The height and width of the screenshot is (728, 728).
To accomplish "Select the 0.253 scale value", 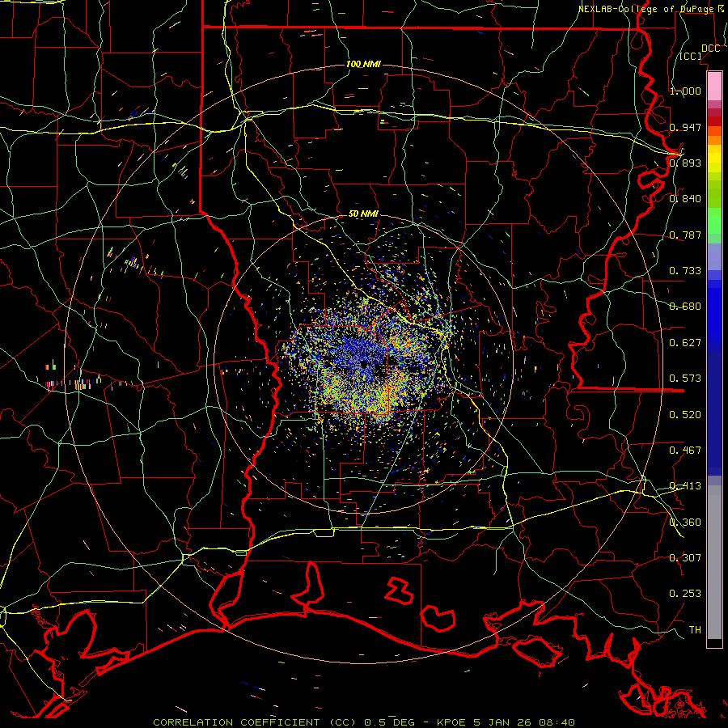I will pos(685,594).
